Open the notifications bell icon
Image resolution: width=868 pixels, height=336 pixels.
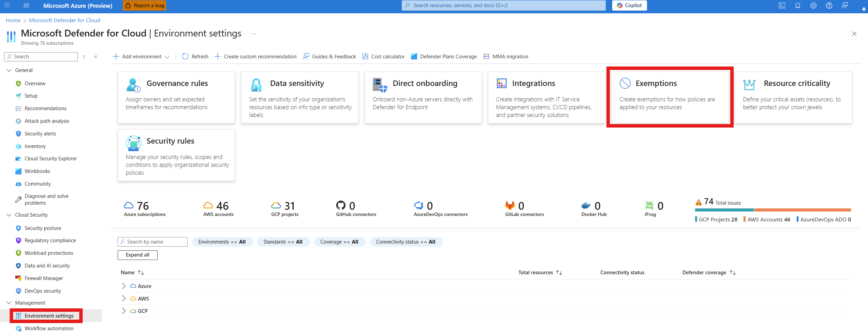click(798, 5)
